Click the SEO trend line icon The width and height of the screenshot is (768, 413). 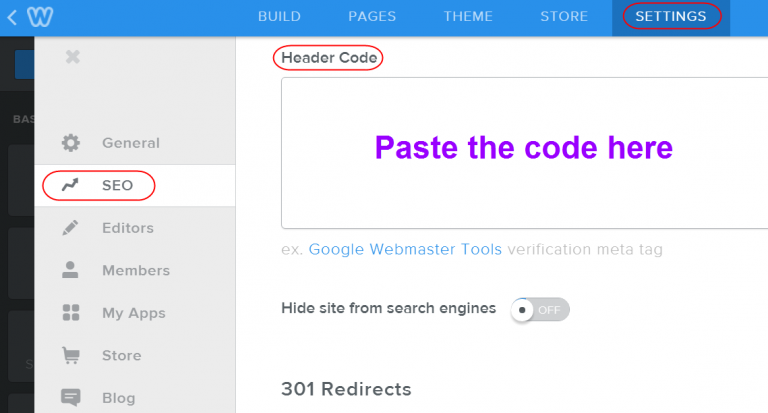[x=71, y=186]
